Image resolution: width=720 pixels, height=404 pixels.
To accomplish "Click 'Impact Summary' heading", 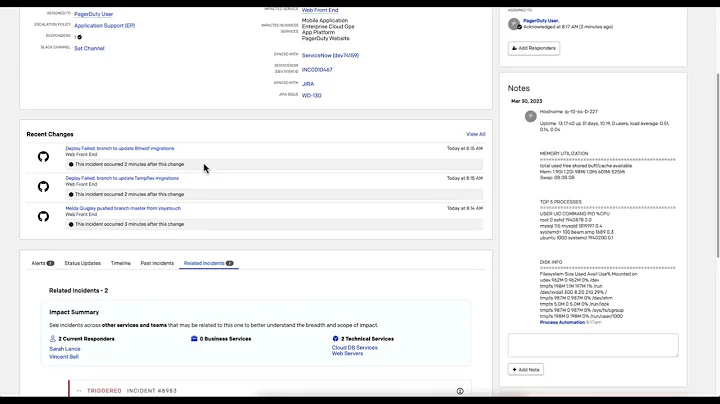I will pyautogui.click(x=74, y=312).
